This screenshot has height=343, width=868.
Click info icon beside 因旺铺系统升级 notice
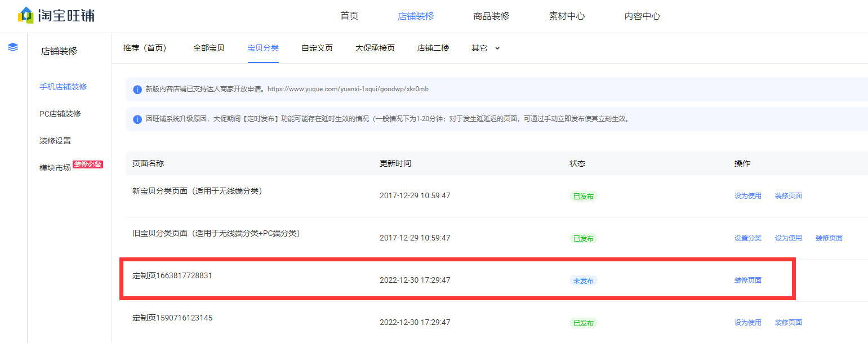click(137, 119)
